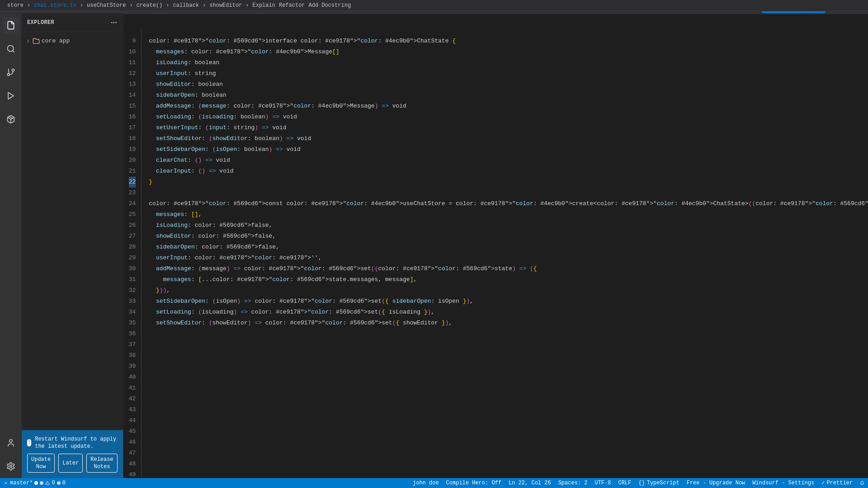Image resolution: width=868 pixels, height=488 pixels.
Task: Click Free - Upgrade Now
Action: click(x=716, y=483)
